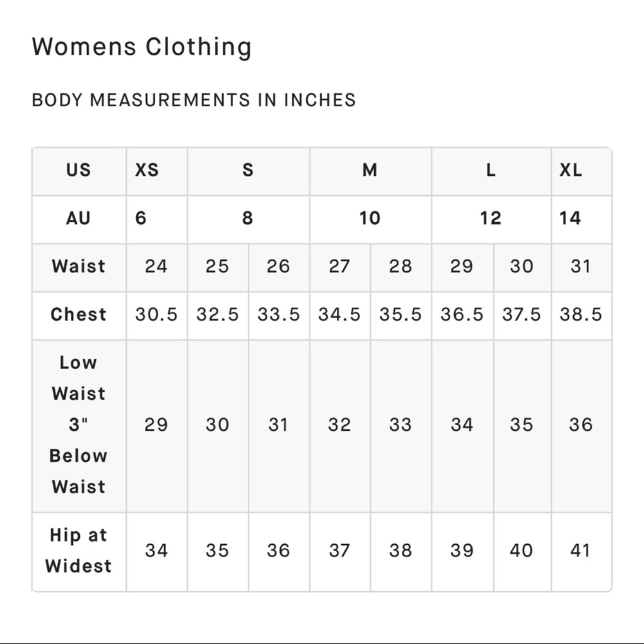
Task: Click the low waist measurement 32 cell
Action: (339, 425)
